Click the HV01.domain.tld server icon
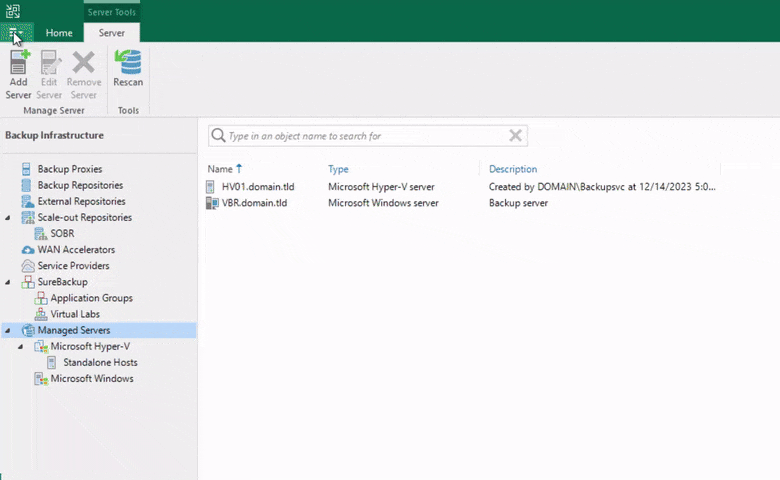This screenshot has width=780, height=480. (211, 187)
